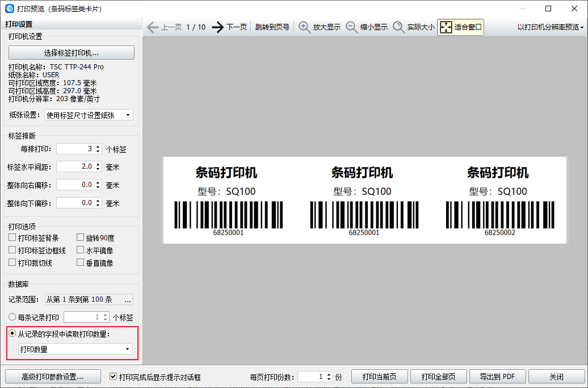
Task: Click label horizontal spacing field
Action: click(x=75, y=166)
